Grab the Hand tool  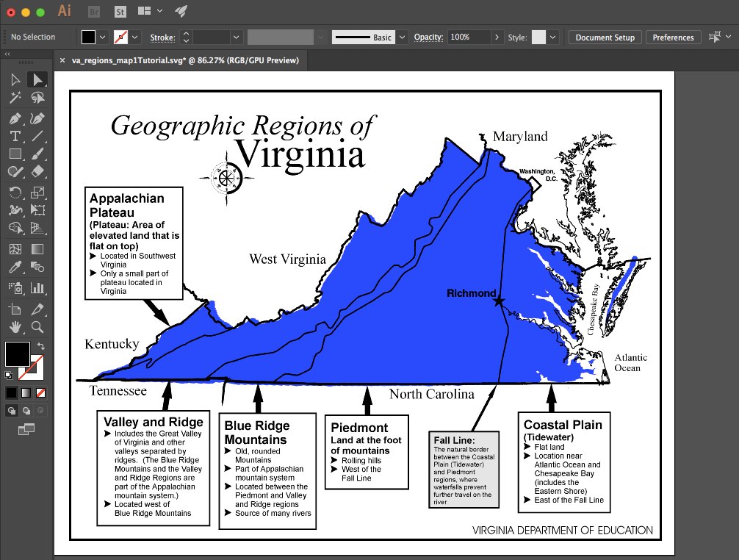16,326
